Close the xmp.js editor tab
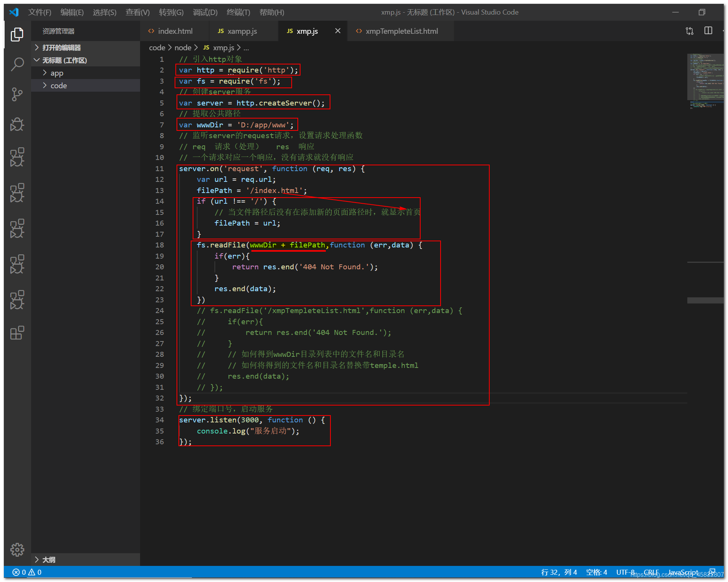 (338, 31)
